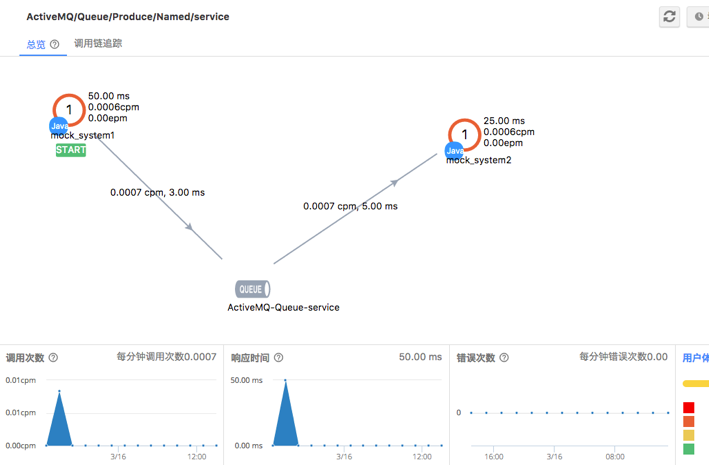The width and height of the screenshot is (709, 465).
Task: Click the page title ActiveMQ/Queue/Produce/Named/service
Action: click(x=128, y=17)
